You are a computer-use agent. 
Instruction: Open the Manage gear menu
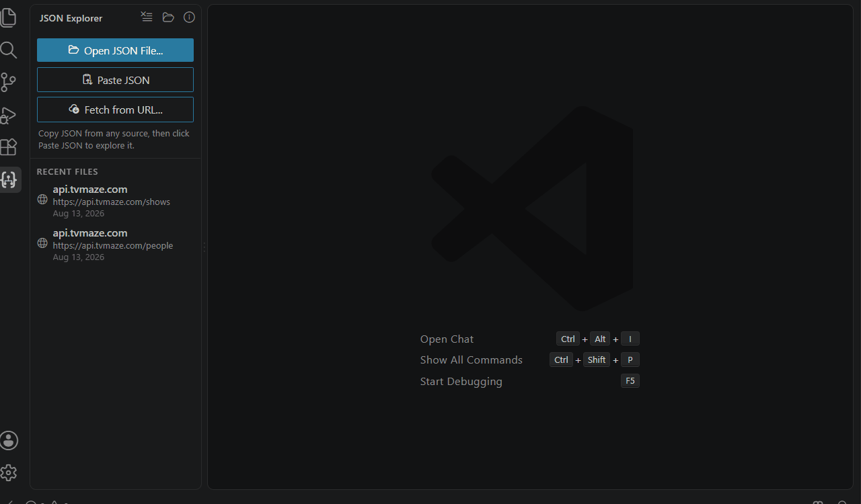tap(9, 472)
